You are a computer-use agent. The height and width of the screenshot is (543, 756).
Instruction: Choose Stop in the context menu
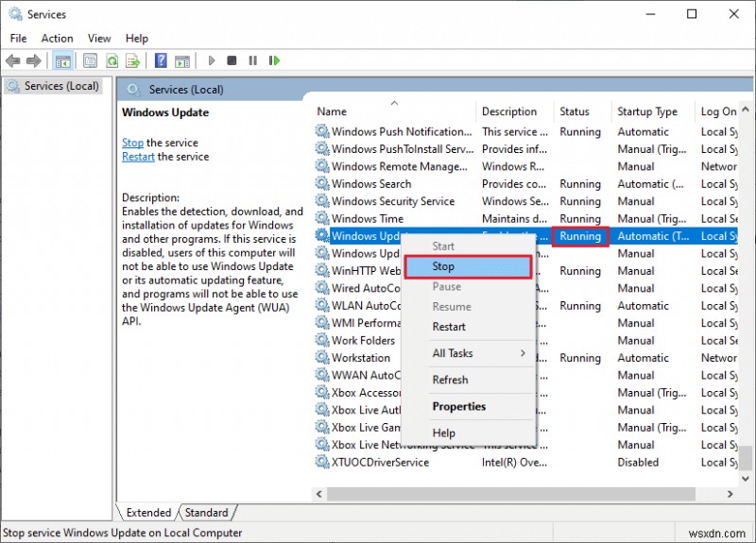pyautogui.click(x=468, y=267)
